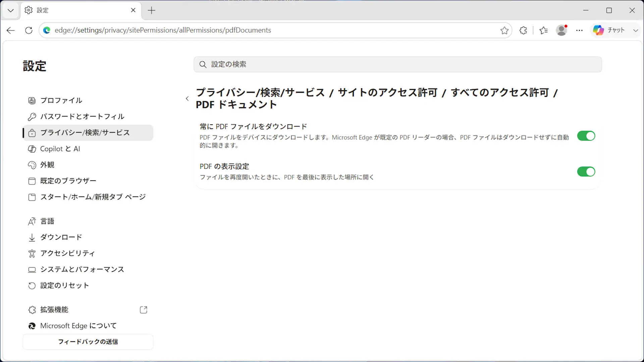Viewport: 644px width, 362px height.
Task: Open ダウンロード settings section
Action: tap(88, 237)
